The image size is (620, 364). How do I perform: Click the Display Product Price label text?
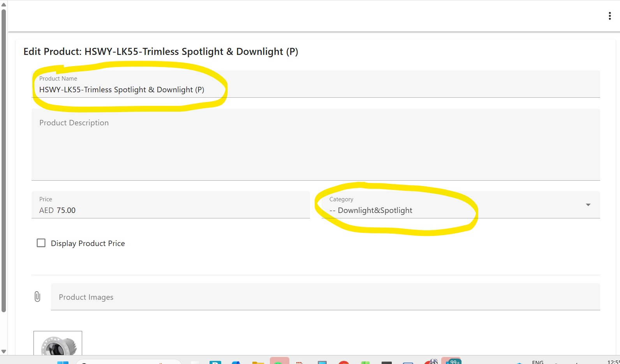(x=88, y=243)
